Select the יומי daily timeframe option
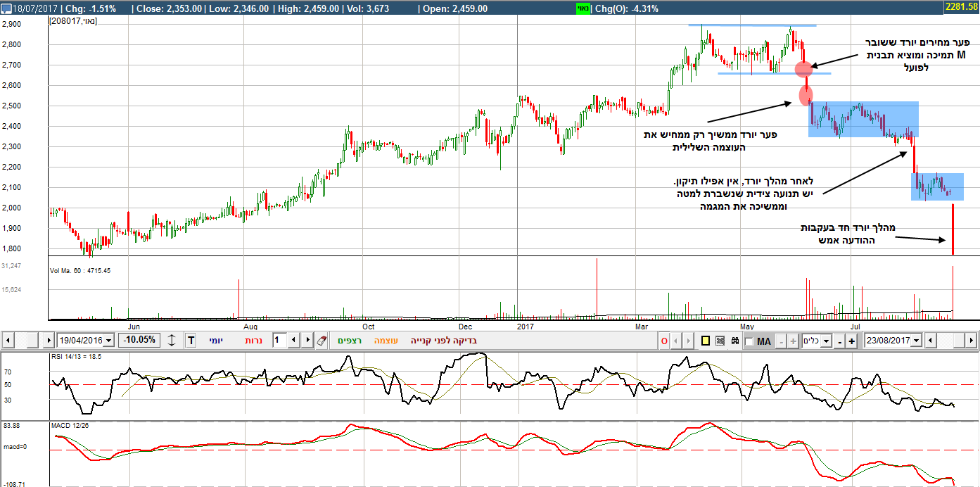The height and width of the screenshot is (487, 980). tap(215, 341)
